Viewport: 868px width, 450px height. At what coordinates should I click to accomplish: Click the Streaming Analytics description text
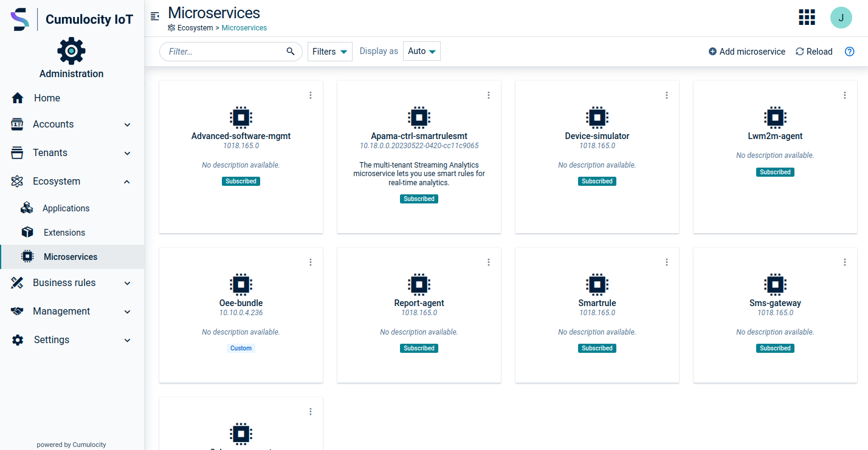[x=419, y=174]
